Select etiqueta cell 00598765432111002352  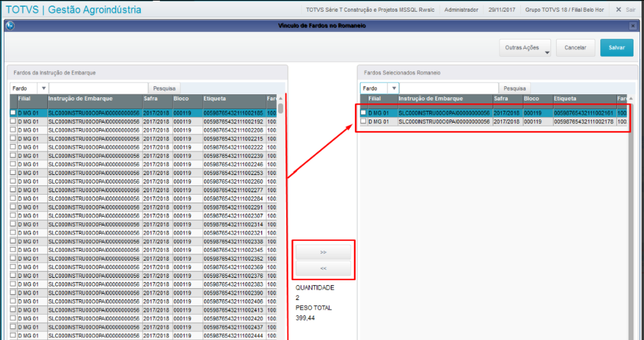(x=234, y=259)
